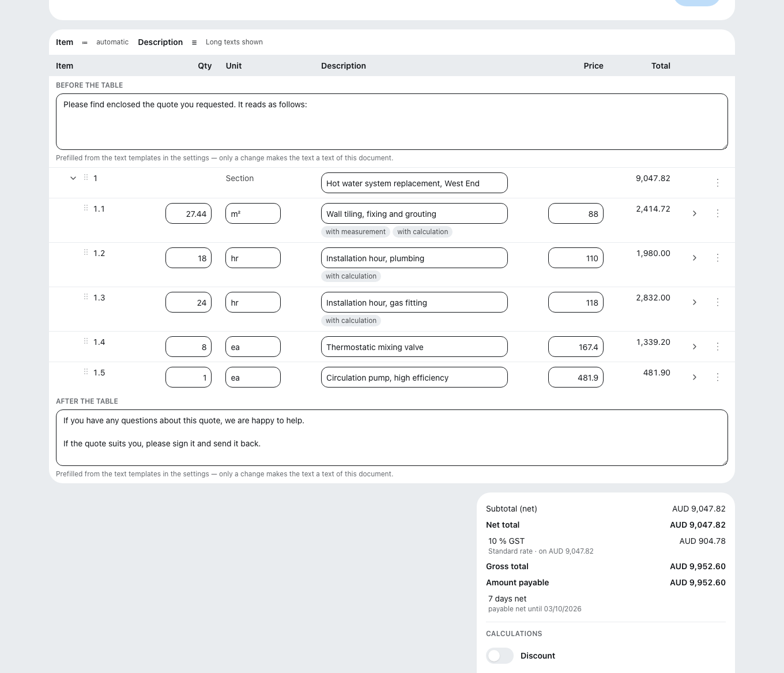The image size is (784, 673).
Task: Click the Price column header
Action: point(593,66)
